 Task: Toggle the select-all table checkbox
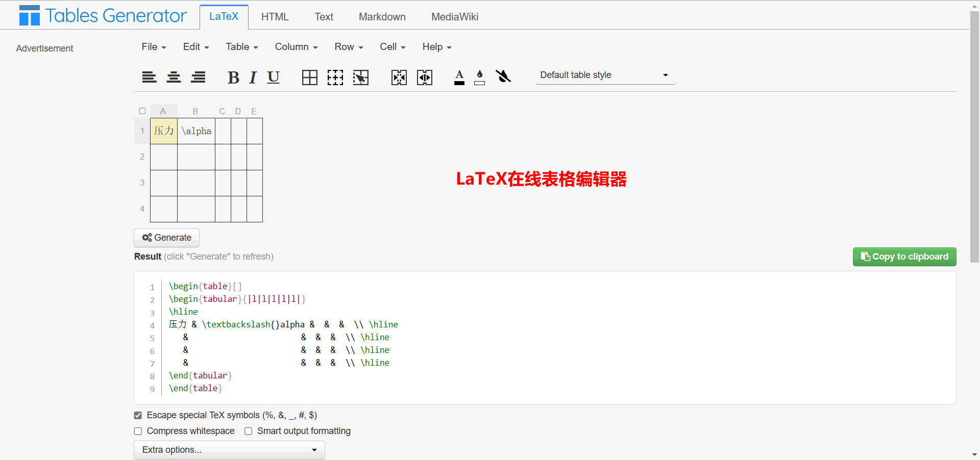[142, 111]
